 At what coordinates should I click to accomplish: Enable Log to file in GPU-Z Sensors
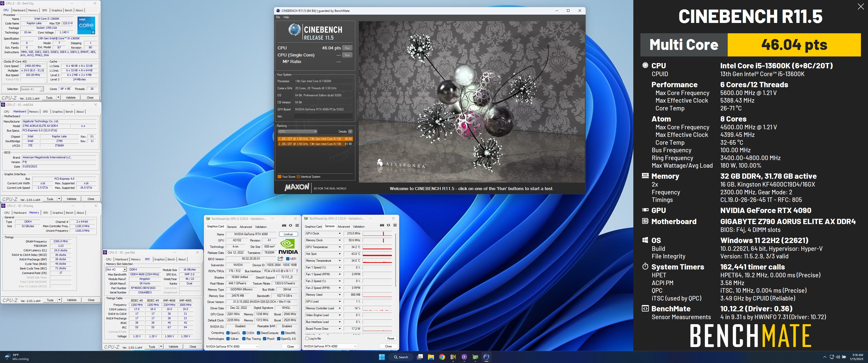(x=307, y=338)
